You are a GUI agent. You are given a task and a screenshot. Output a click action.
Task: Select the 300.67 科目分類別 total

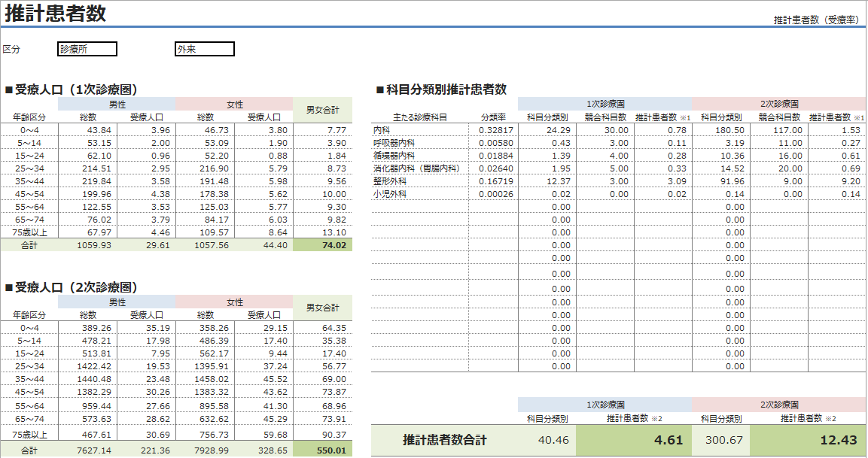coord(720,440)
